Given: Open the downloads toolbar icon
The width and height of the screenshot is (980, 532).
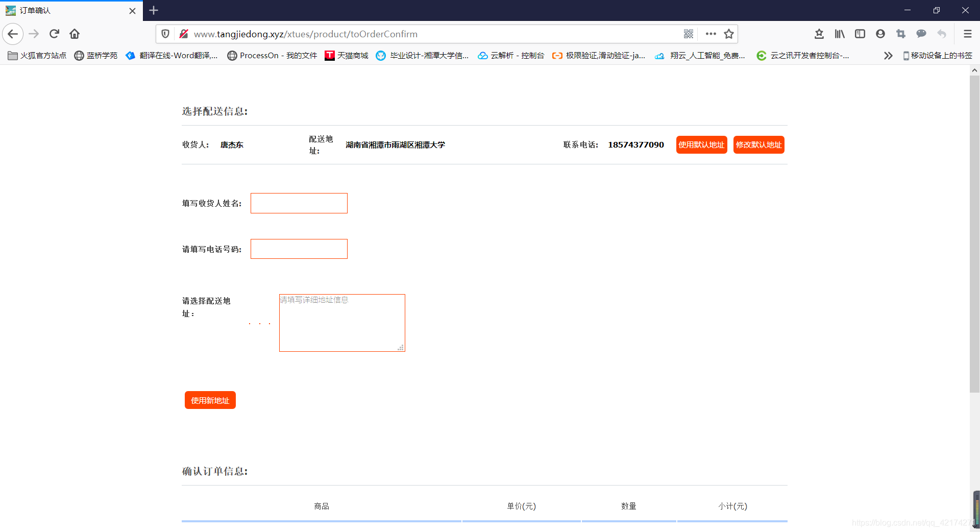Looking at the screenshot, I should pyautogui.click(x=819, y=34).
